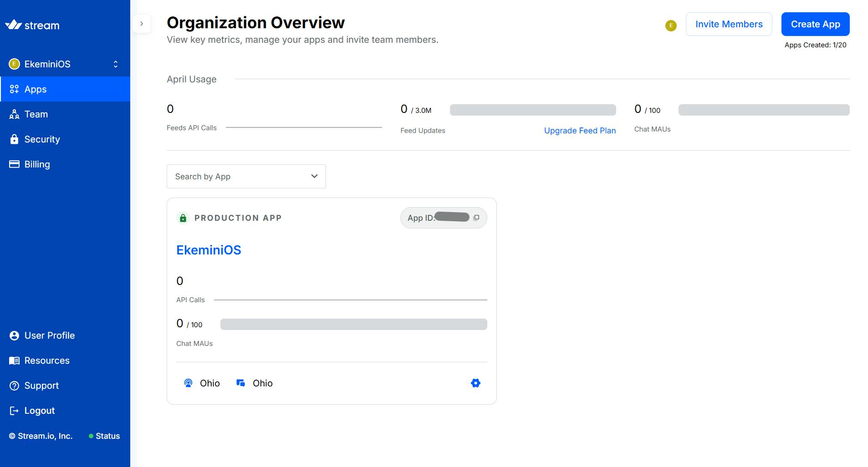Viewport: 868px width, 467px height.
Task: Open the EkeminiOS organization switcher
Action: pyautogui.click(x=65, y=64)
